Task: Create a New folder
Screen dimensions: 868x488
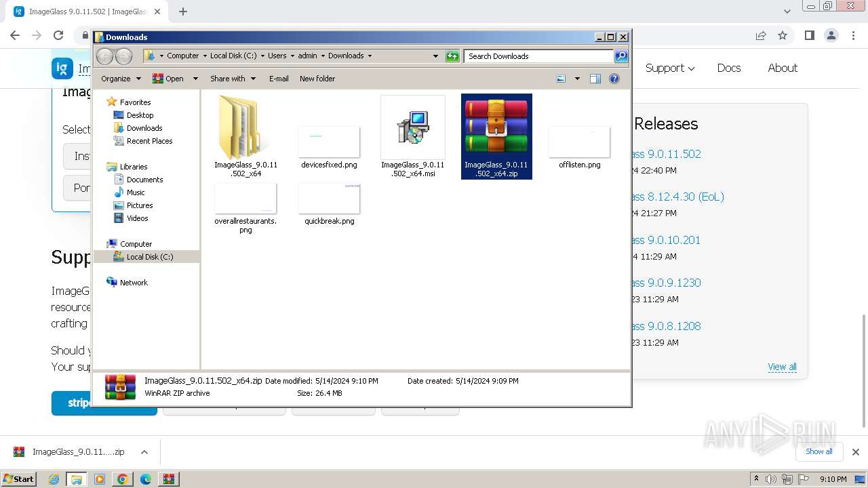Action: tap(317, 79)
